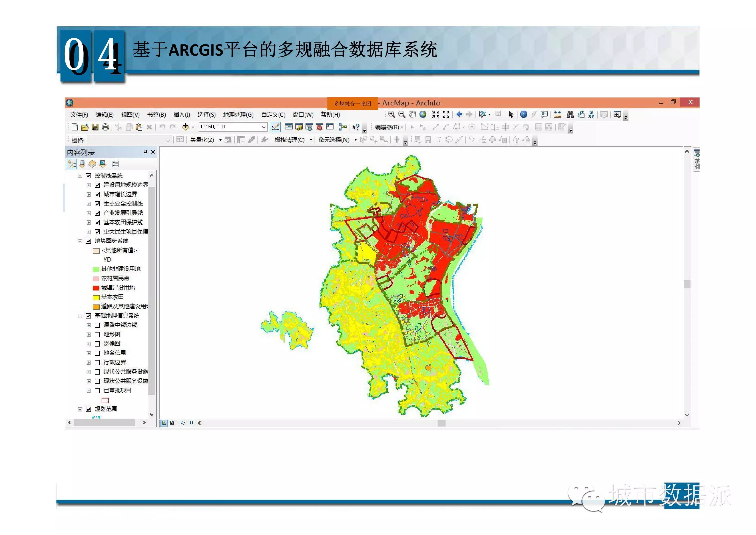Viewport: 756px width, 535px height.
Task: Open the HTML Popup tool
Action: pos(544,114)
